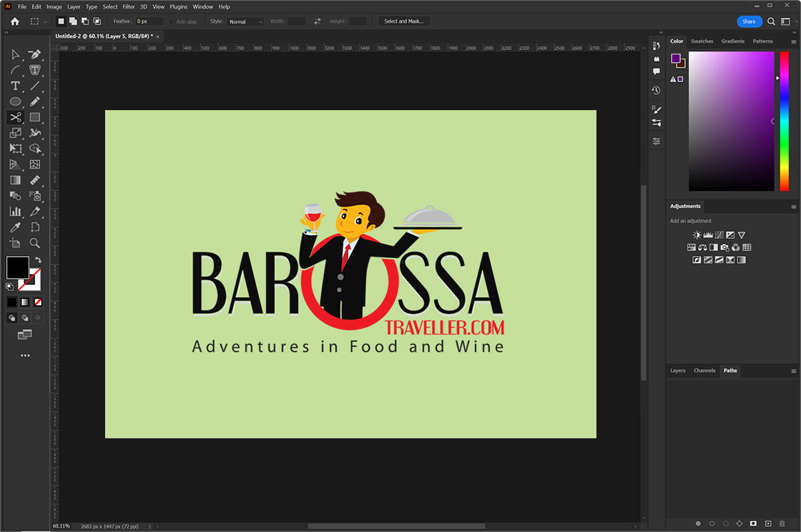
Task: Click the search magnifier icon near Share
Action: click(x=771, y=21)
